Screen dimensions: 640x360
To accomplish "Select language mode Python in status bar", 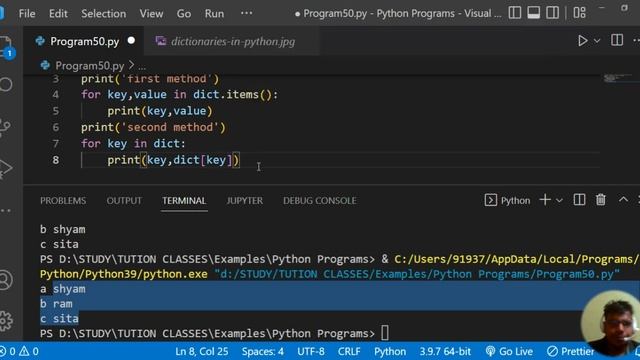I will click(390, 351).
